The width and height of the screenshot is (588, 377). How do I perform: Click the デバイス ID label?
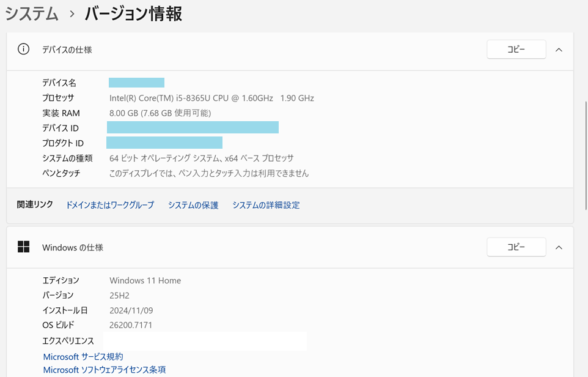tap(61, 128)
